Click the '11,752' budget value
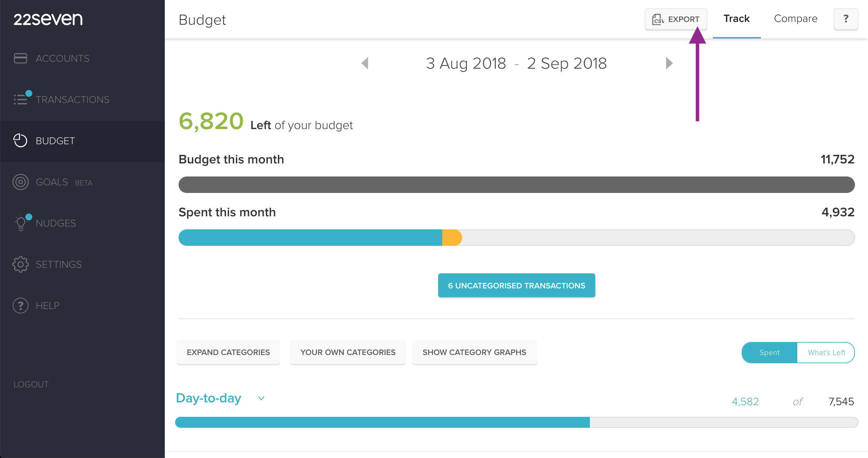The width and height of the screenshot is (868, 458). (837, 159)
